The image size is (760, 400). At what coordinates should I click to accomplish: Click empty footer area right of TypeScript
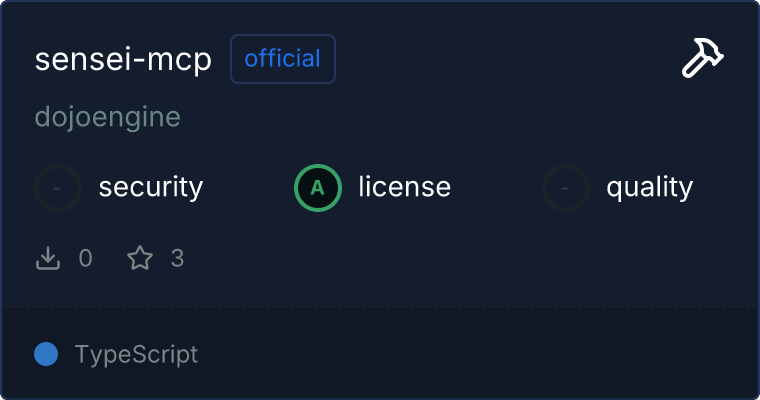point(480,354)
